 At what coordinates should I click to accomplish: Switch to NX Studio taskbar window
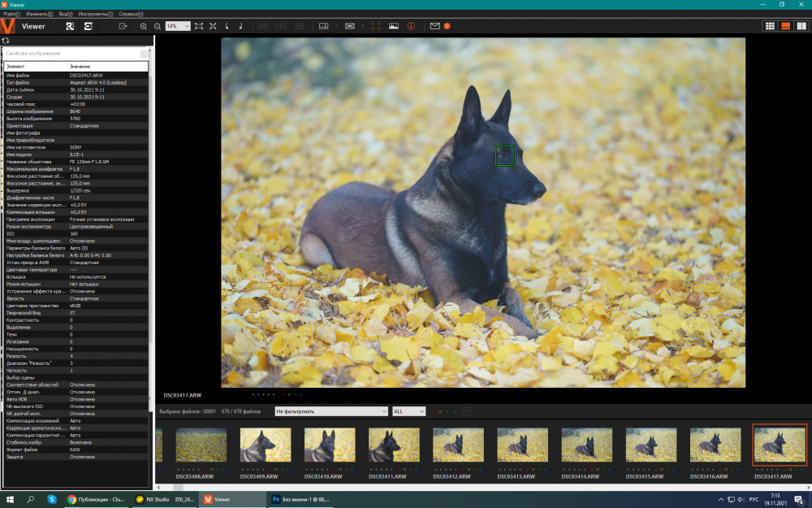click(x=165, y=500)
